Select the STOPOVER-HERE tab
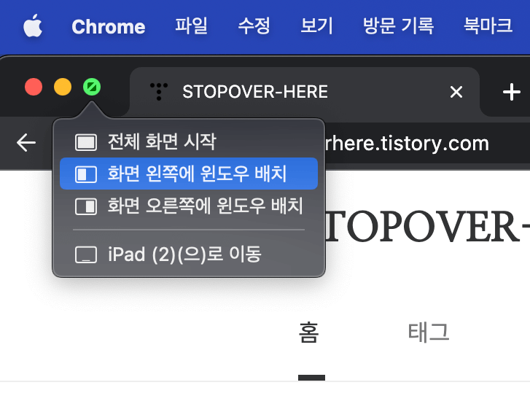The height and width of the screenshot is (420, 530). click(304, 92)
